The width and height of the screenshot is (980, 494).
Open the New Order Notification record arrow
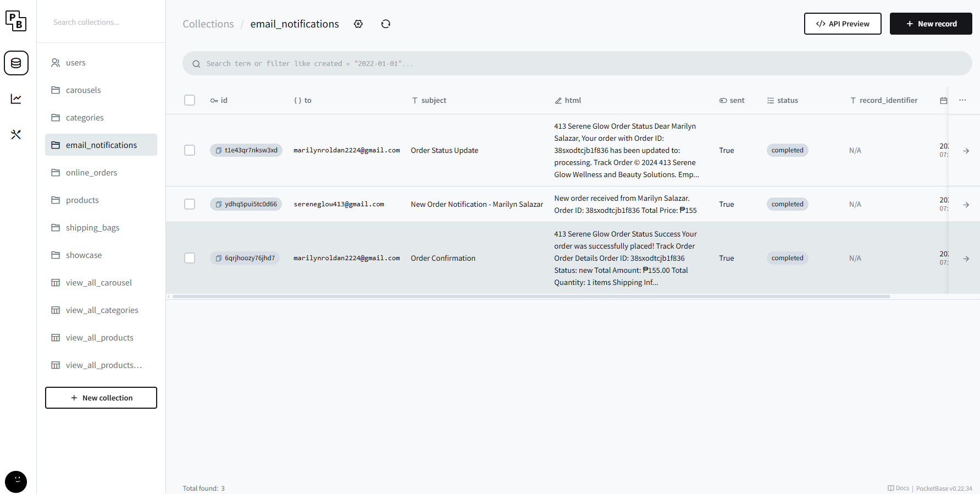coord(966,205)
